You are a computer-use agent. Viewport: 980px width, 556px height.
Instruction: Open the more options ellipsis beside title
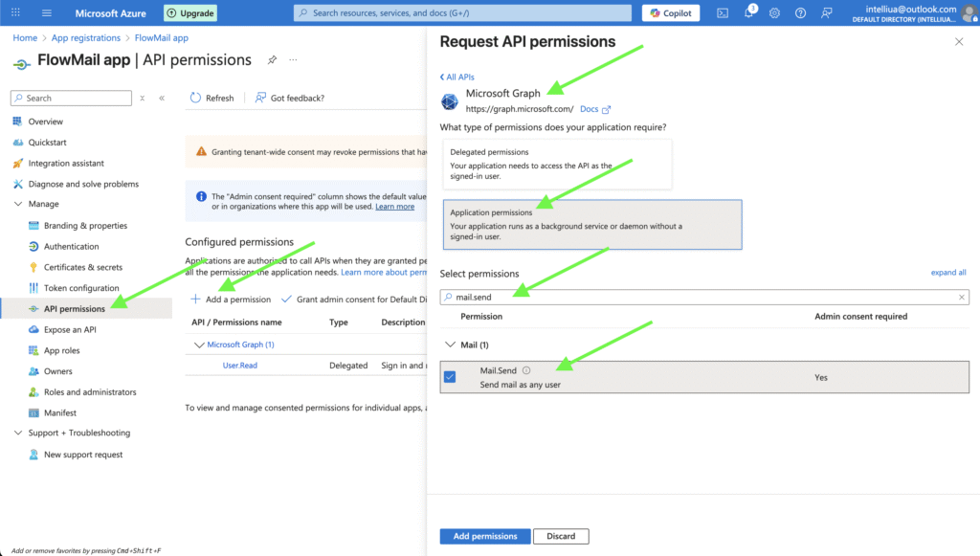(293, 60)
